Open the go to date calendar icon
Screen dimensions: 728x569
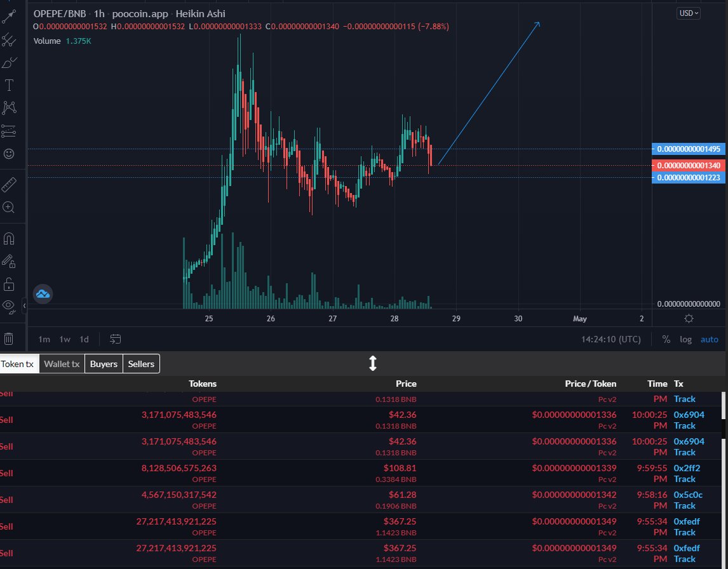click(x=115, y=339)
